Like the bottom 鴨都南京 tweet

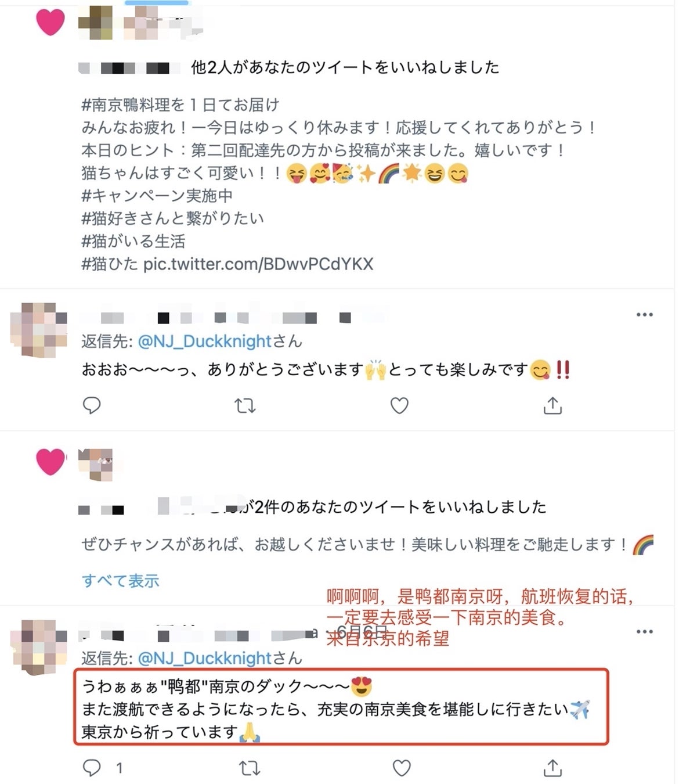402,768
